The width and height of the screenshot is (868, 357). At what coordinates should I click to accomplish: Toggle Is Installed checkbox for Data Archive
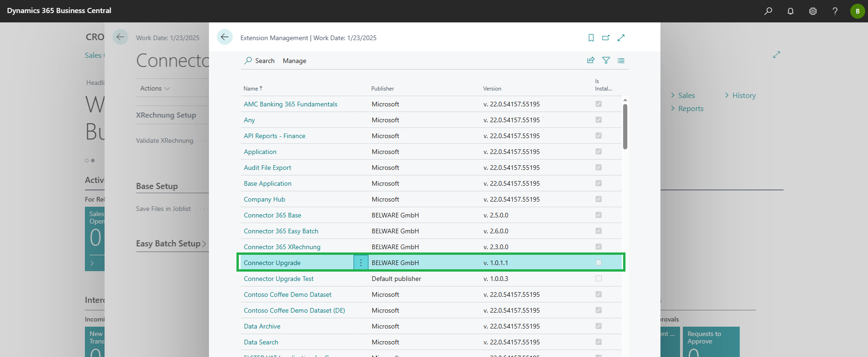tap(598, 326)
